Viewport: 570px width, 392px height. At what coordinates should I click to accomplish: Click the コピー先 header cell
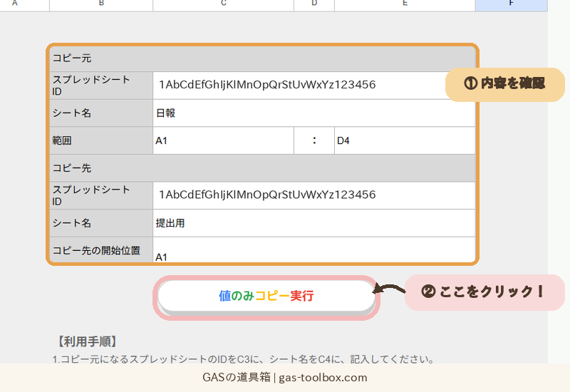click(x=262, y=168)
